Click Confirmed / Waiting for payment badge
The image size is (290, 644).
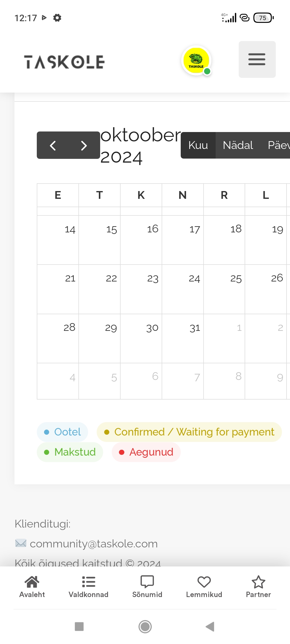click(x=189, y=432)
